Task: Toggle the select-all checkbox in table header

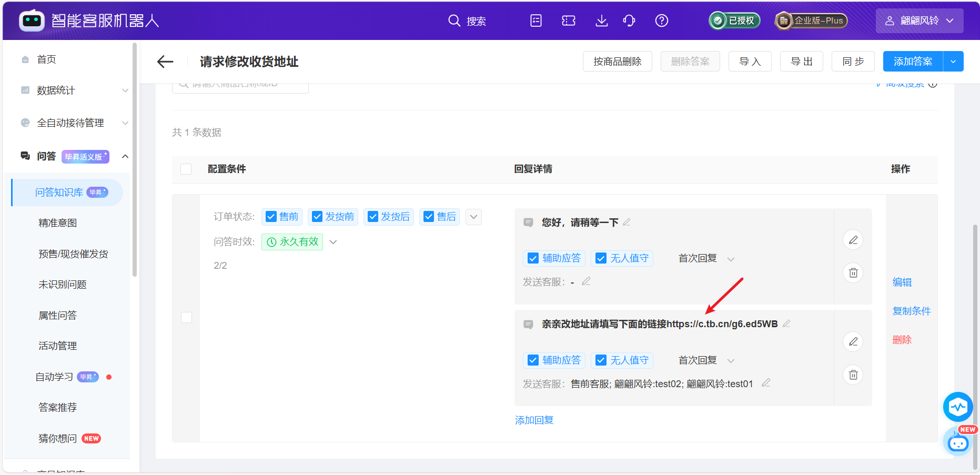Action: pos(186,169)
